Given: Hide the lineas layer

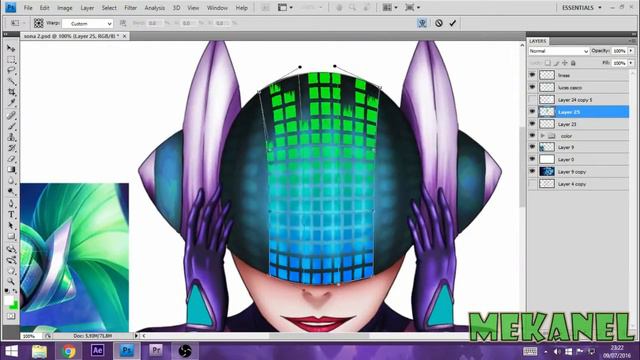Looking at the screenshot, I should [532, 75].
